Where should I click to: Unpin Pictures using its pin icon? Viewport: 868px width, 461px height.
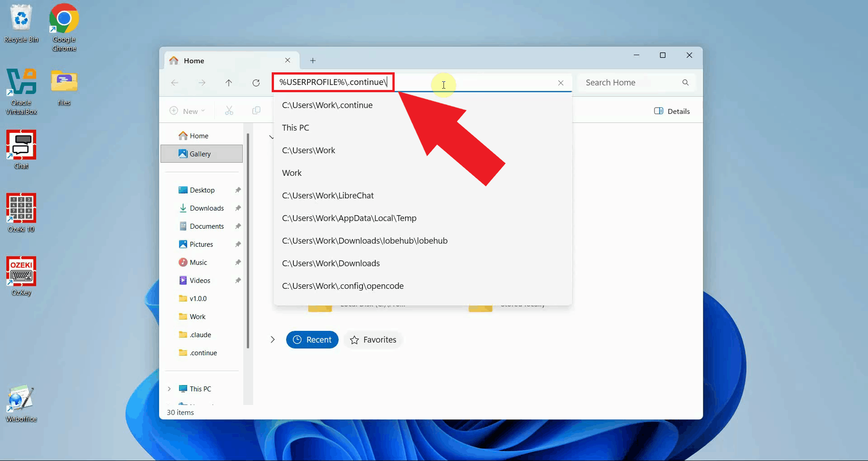(238, 244)
